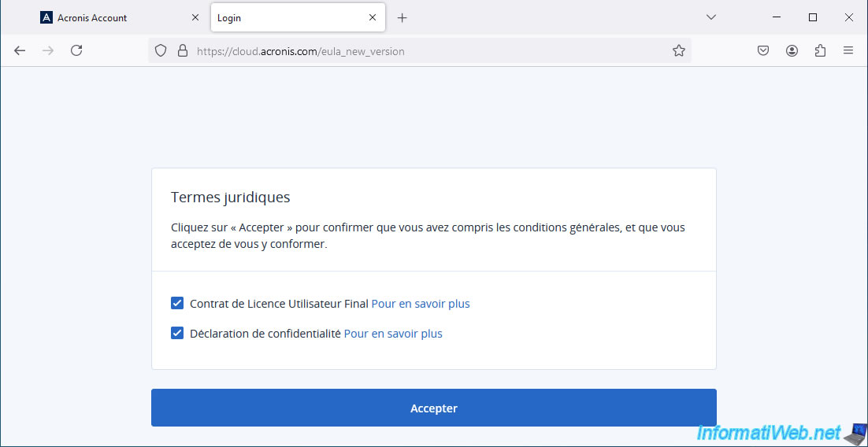Open the extensions puzzle icon
868x447 pixels.
pos(820,50)
